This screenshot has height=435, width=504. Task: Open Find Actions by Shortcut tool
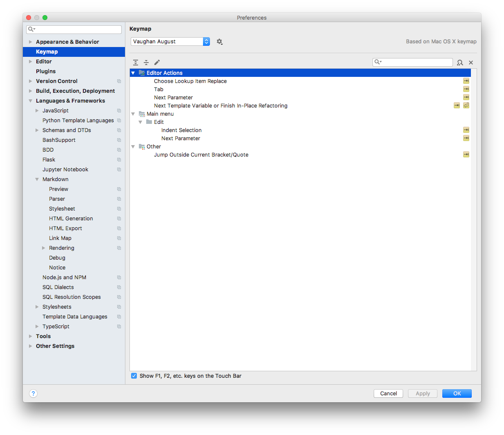point(460,63)
